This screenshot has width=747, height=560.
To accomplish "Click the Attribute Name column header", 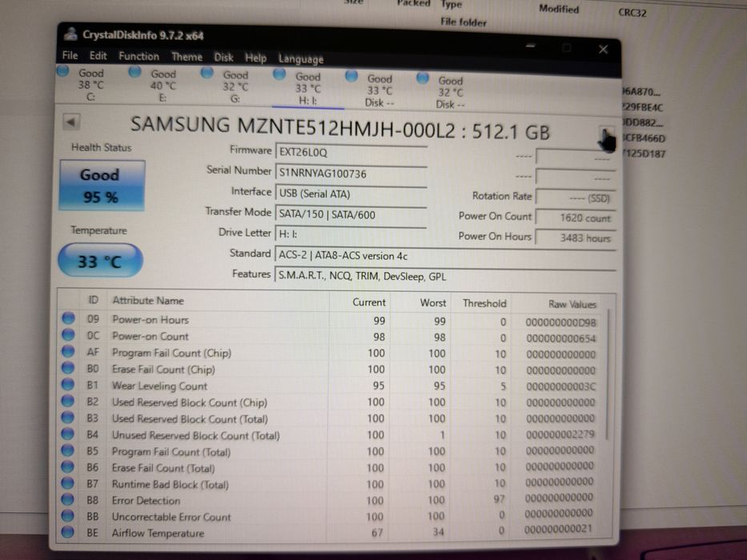I will coord(148,301).
